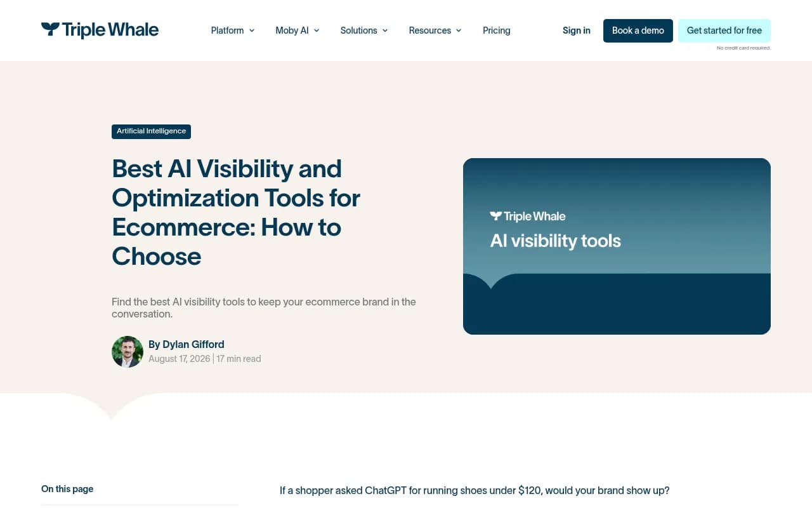Click the subtitle Find the best AI visibility tools
The height and width of the screenshot is (508, 812).
[x=264, y=308]
